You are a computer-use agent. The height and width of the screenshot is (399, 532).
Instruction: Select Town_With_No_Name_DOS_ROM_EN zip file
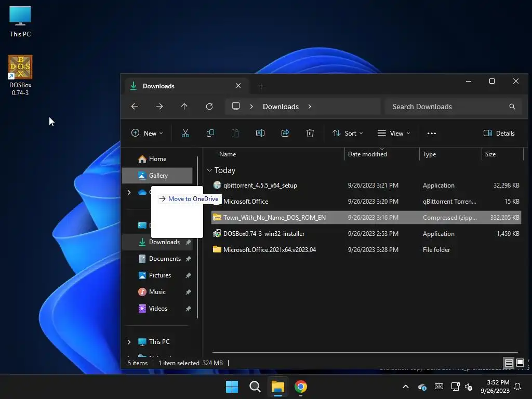click(x=366, y=218)
